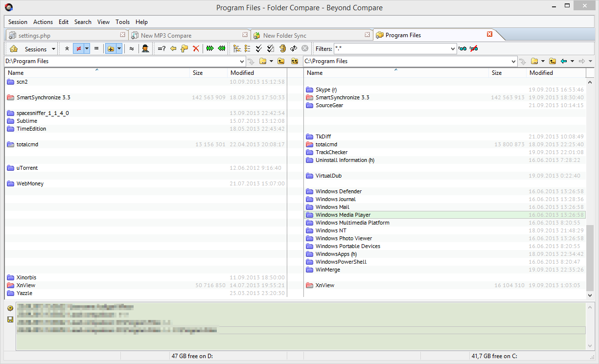
Task: Expand the Filters dropdown arrow
Action: tap(453, 49)
